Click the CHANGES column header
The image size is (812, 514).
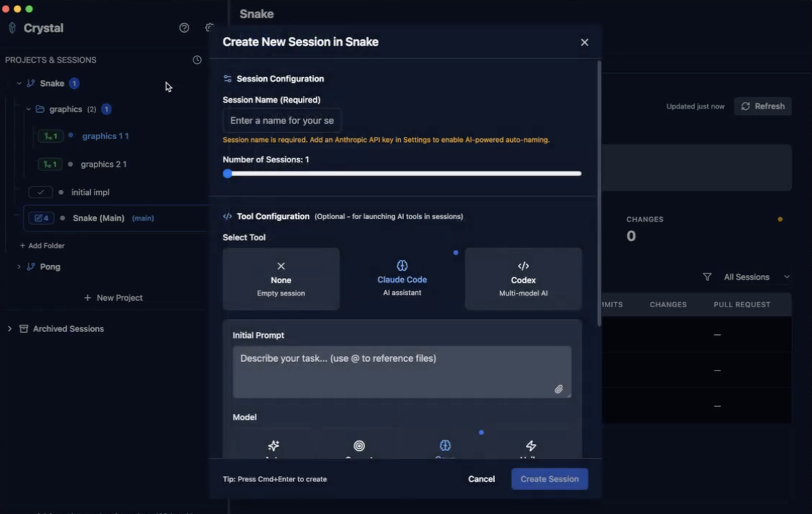point(668,305)
